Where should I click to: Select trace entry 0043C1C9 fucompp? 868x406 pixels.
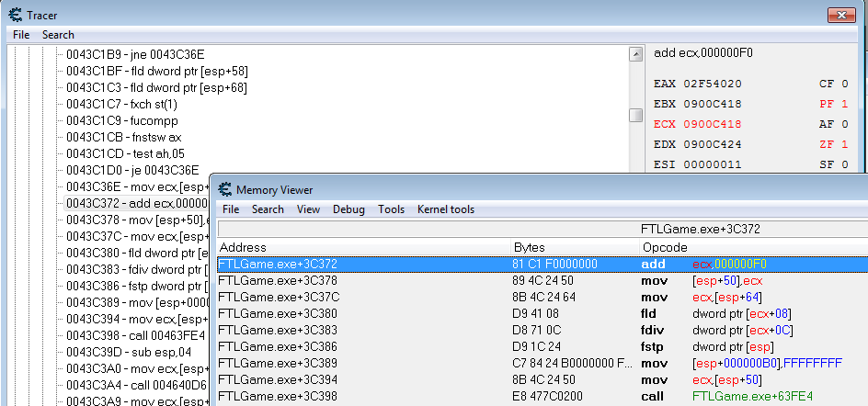[x=121, y=120]
